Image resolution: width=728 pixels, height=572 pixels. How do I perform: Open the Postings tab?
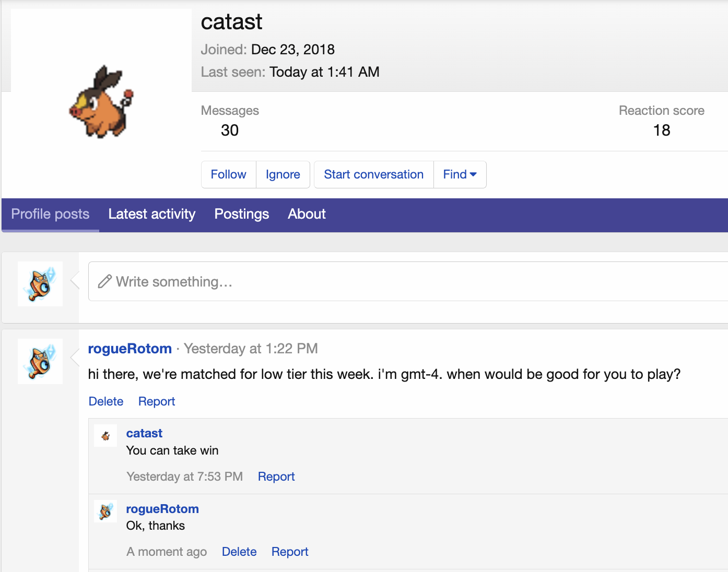(x=241, y=214)
